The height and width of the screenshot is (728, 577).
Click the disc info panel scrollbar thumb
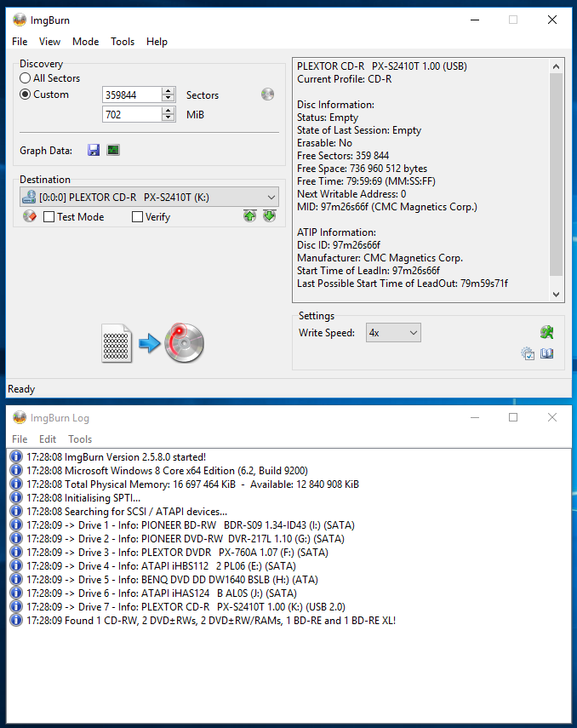point(556,175)
